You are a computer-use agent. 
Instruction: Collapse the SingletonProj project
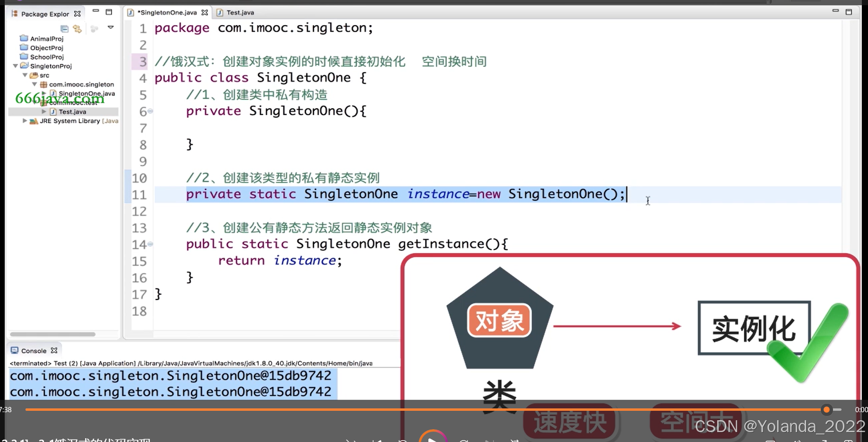[x=16, y=66]
